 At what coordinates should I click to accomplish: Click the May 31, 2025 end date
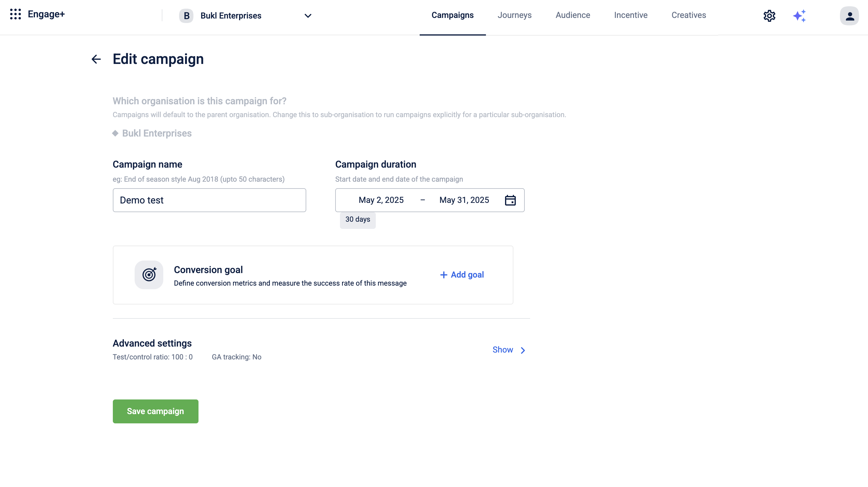point(464,200)
